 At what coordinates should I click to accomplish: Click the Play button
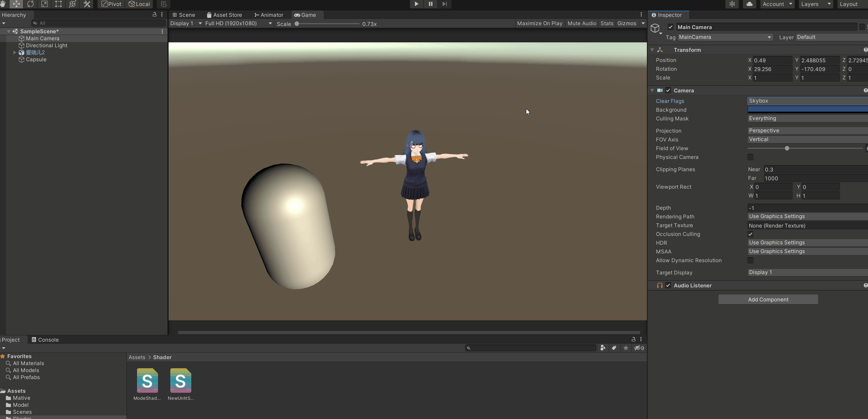coord(416,4)
